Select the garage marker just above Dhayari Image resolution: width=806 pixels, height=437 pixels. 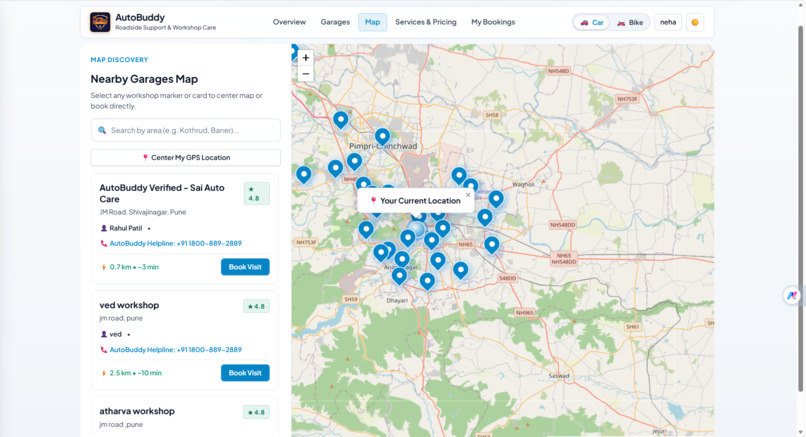point(399,277)
